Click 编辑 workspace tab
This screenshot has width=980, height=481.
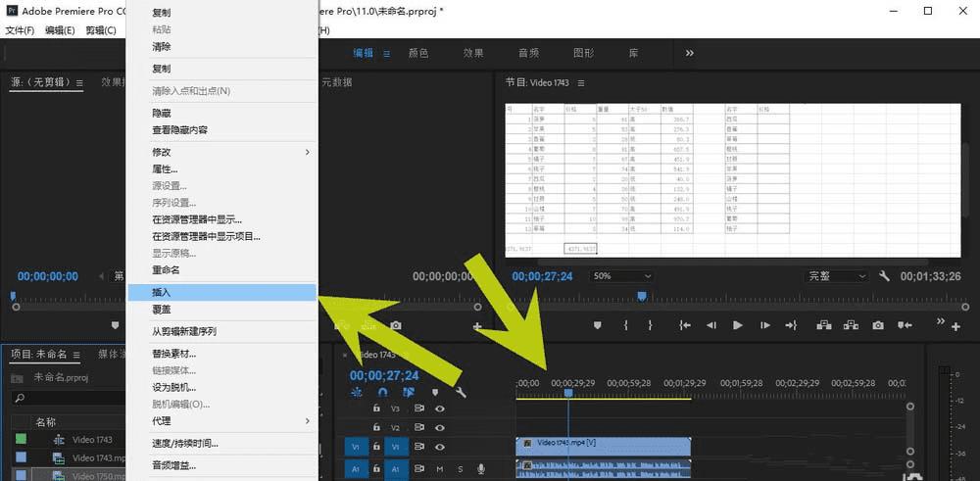[364, 53]
